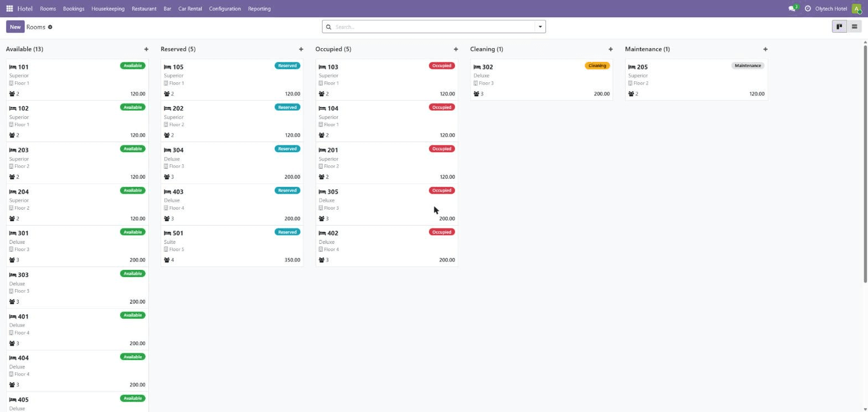The height and width of the screenshot is (412, 868).
Task: Quick add room in Cleaning column
Action: (611, 49)
